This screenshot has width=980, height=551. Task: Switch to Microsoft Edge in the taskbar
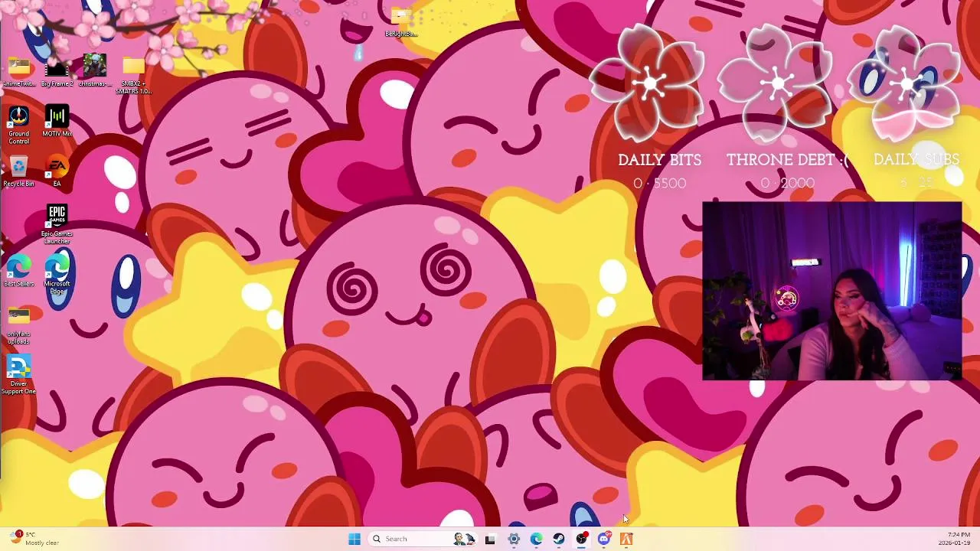click(536, 539)
